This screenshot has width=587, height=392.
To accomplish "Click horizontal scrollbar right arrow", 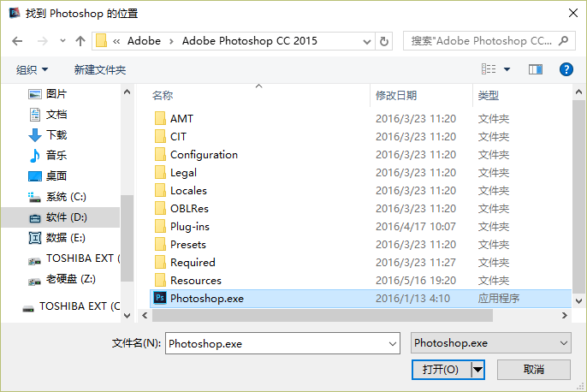I will 565,316.
